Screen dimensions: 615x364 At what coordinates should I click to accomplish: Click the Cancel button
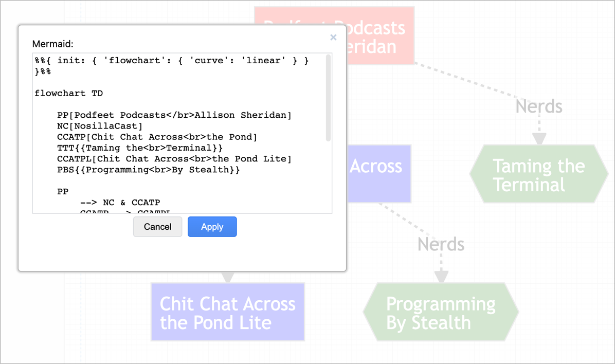point(157,227)
